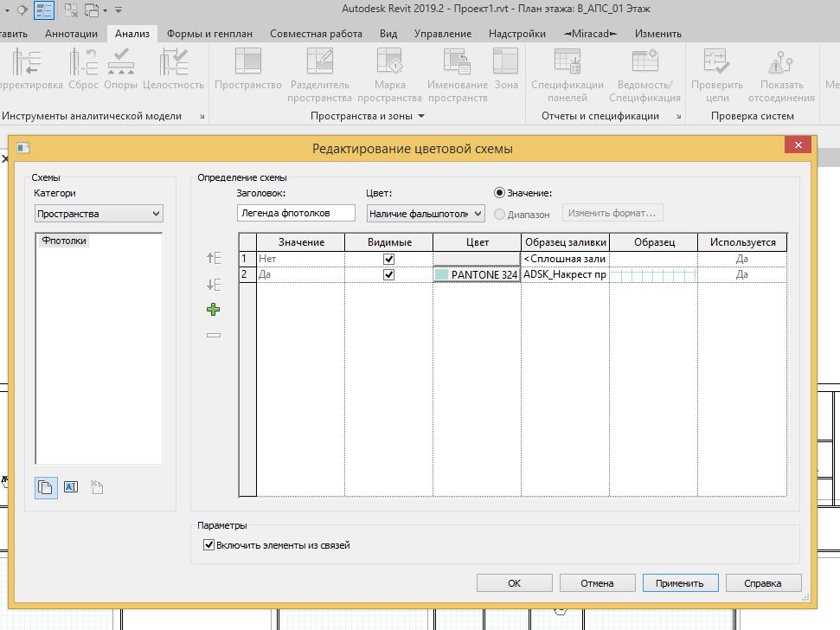Viewport: 840px width, 630px height.
Task: Click the PANTONE 324 color swatch
Action: [x=477, y=275]
